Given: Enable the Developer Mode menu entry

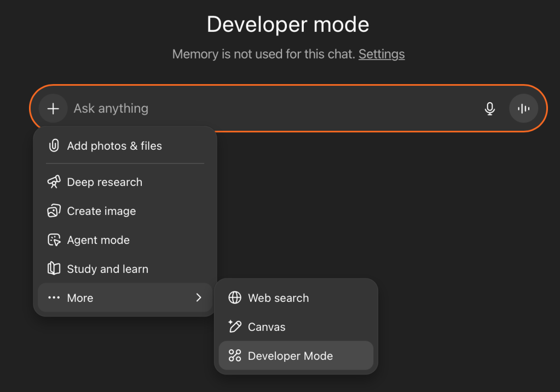Looking at the screenshot, I should 290,356.
